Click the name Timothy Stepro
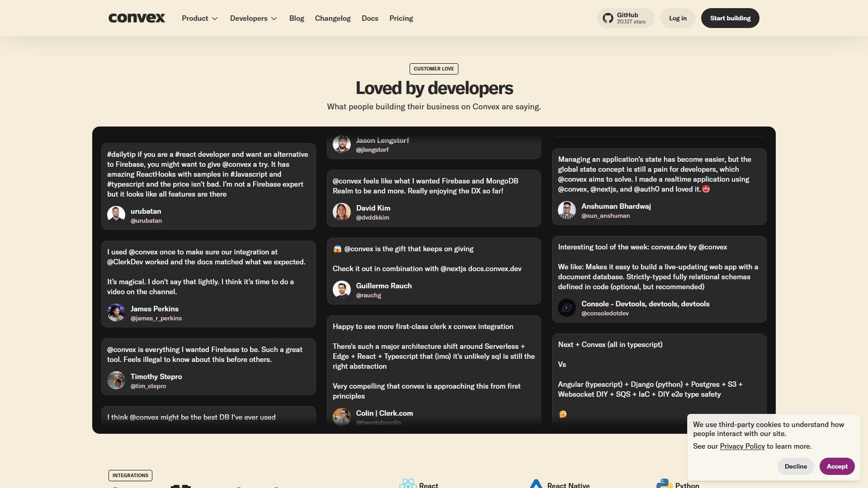This screenshot has width=868, height=488. click(156, 376)
